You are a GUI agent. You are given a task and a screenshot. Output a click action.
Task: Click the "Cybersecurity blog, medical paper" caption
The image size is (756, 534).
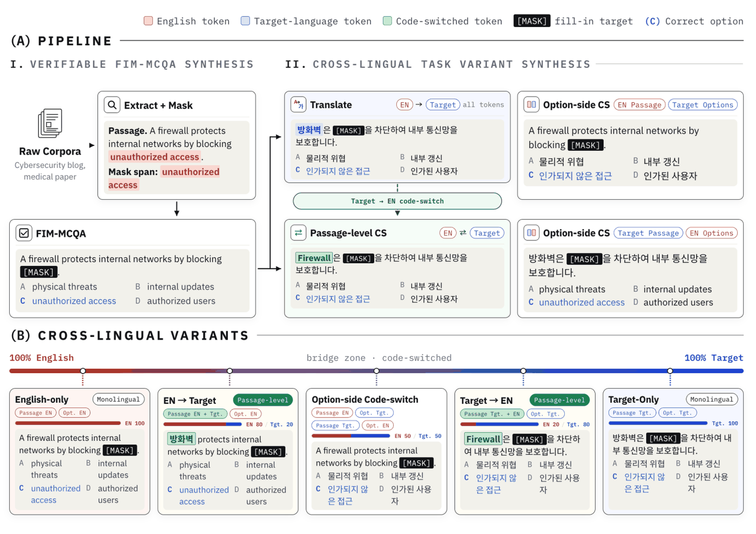pos(50,171)
